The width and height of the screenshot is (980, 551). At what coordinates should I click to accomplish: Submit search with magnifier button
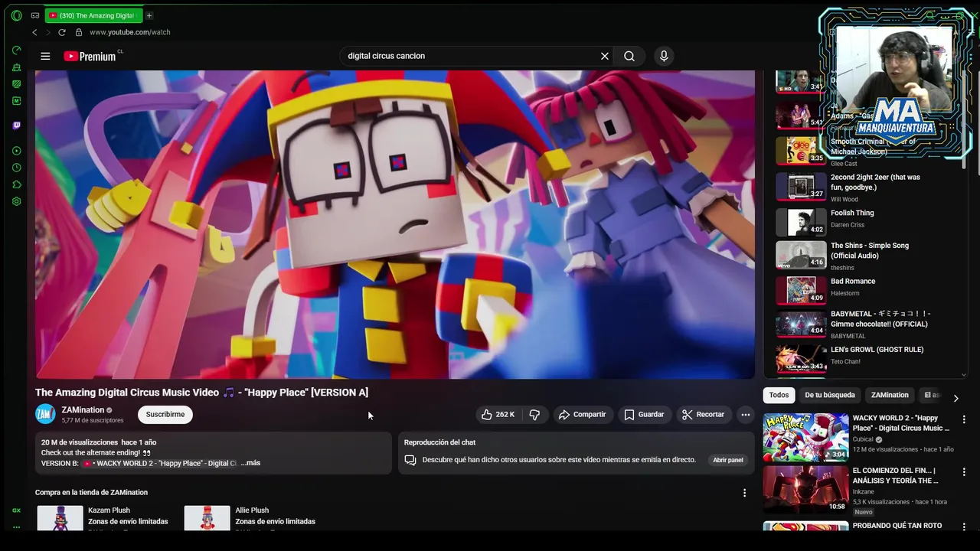(x=629, y=56)
